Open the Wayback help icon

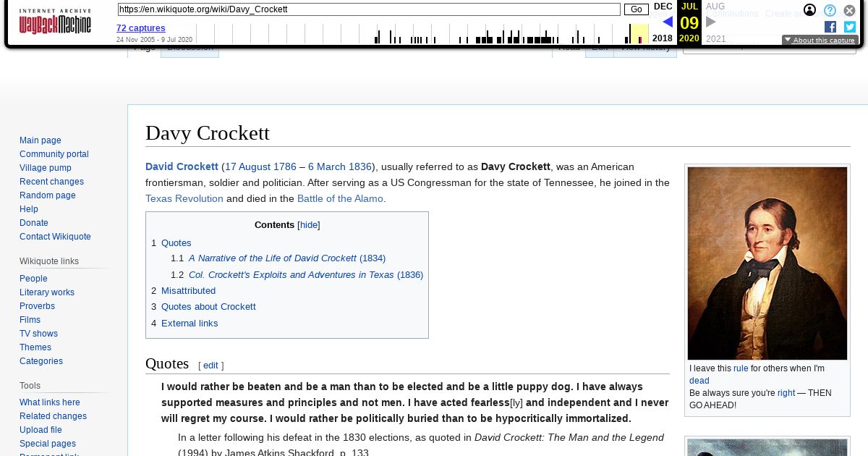click(830, 10)
